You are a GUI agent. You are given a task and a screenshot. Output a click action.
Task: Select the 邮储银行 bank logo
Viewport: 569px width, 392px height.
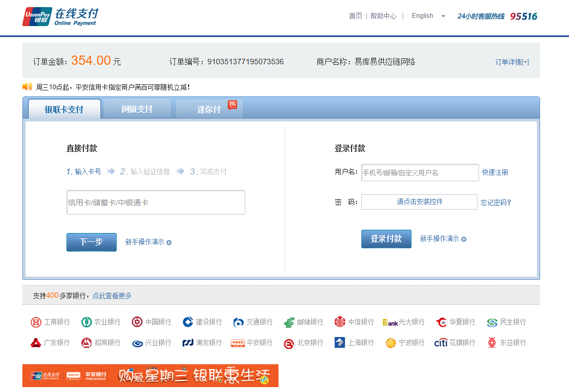click(x=289, y=322)
